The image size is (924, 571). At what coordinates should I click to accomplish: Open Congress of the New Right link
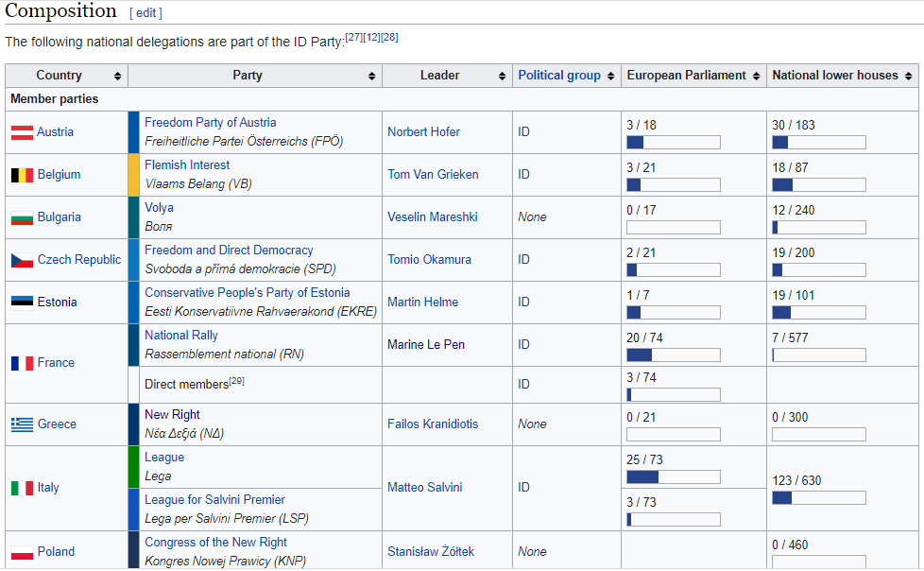pos(215,542)
